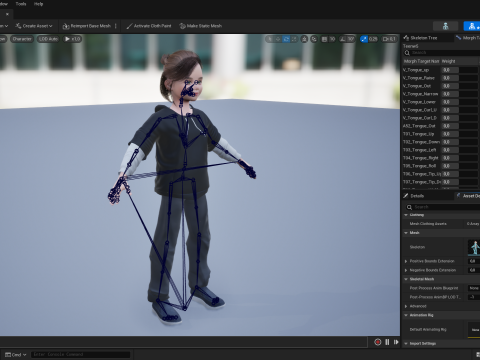
Task: Click Activate Cloth Paint button
Action: pos(149,26)
